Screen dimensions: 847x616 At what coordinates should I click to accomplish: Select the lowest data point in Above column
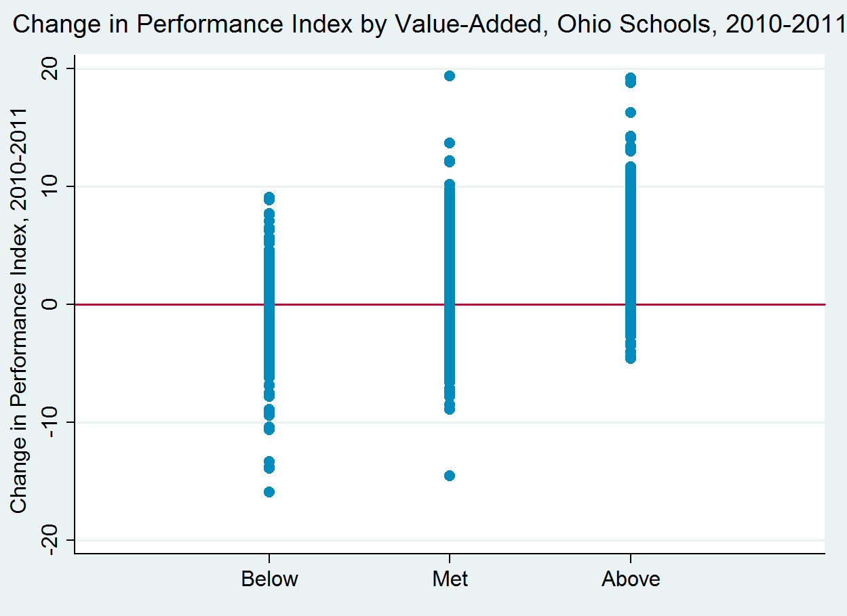click(x=631, y=358)
